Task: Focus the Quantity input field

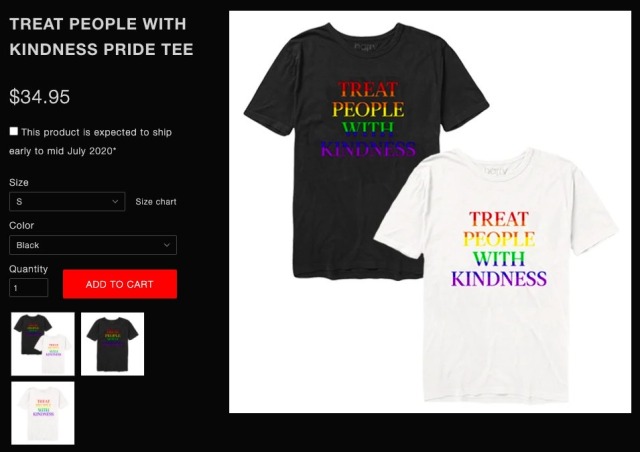Action: coord(28,288)
